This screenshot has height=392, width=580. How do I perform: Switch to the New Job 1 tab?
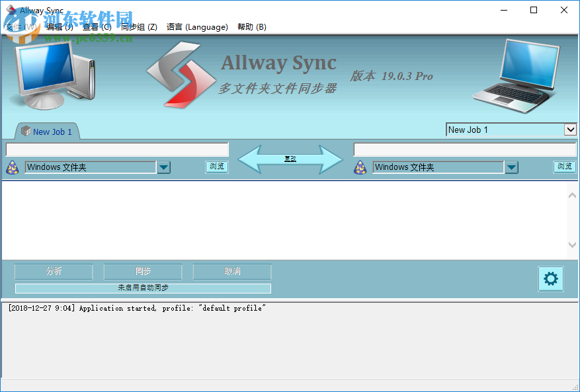point(52,132)
